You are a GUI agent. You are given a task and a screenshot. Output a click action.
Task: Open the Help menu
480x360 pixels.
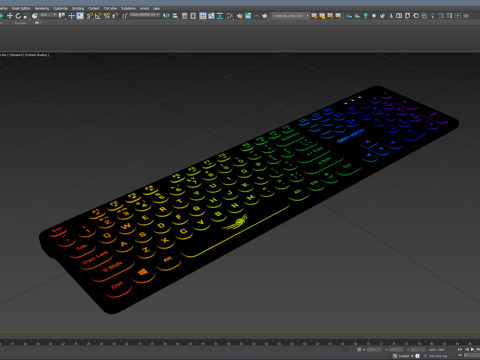pyautogui.click(x=156, y=8)
